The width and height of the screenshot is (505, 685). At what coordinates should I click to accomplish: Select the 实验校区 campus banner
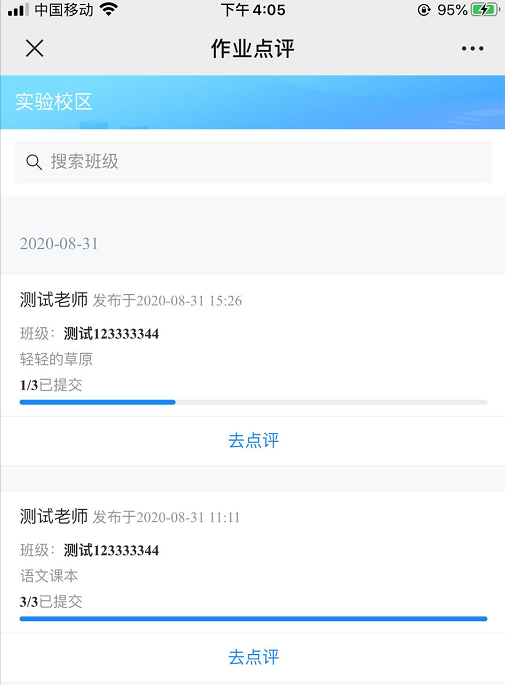(x=252, y=102)
